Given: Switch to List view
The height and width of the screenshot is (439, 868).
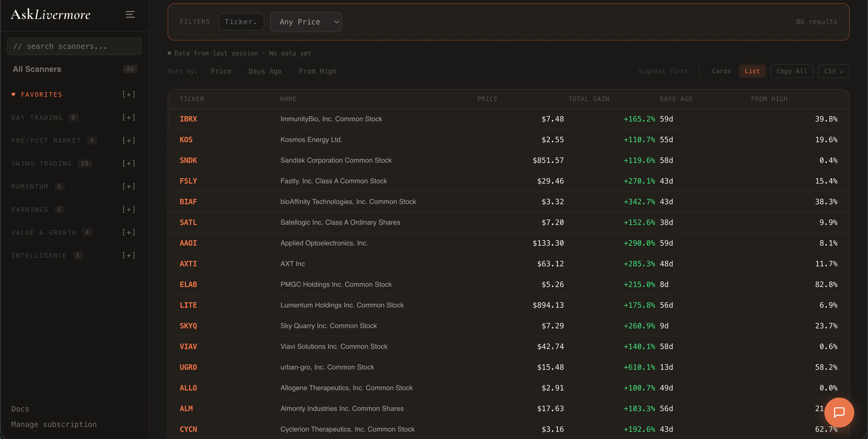Looking at the screenshot, I should tap(752, 71).
